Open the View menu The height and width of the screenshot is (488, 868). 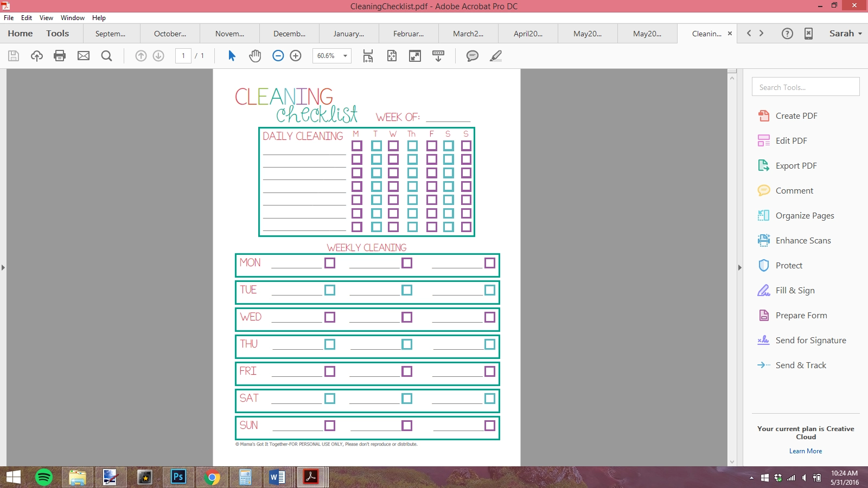46,17
